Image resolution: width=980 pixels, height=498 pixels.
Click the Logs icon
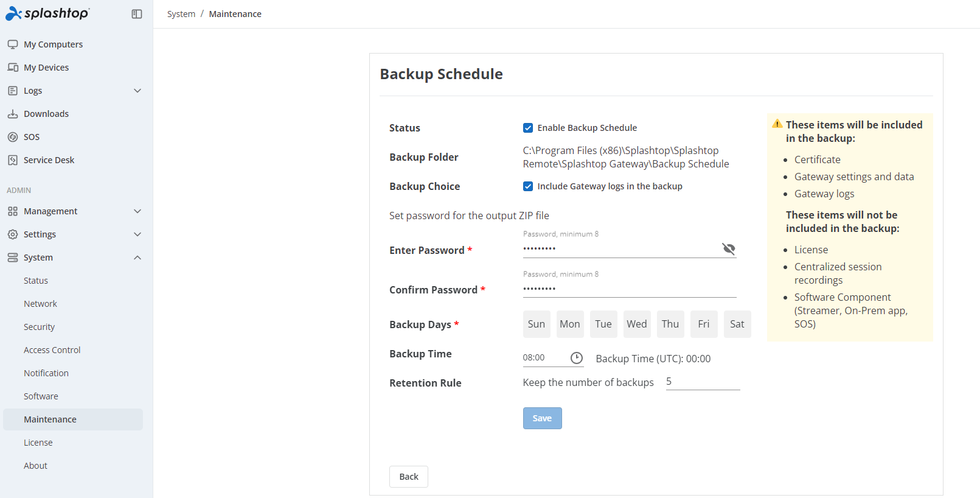(13, 91)
